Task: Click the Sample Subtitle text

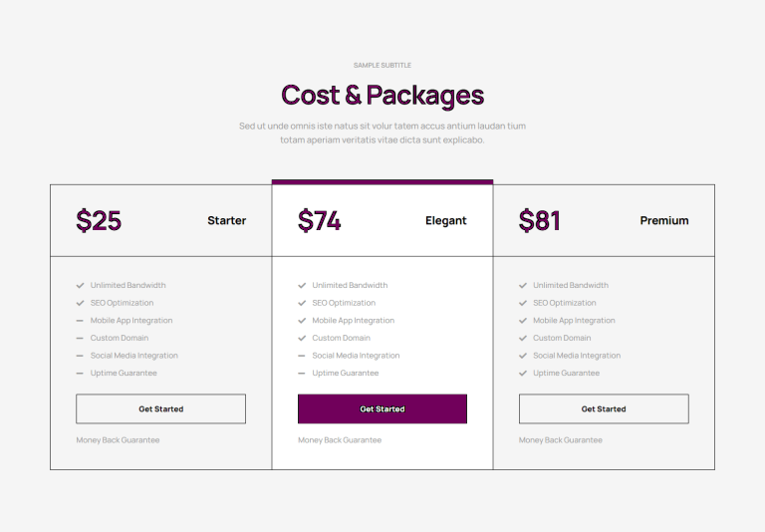Action: pos(382,66)
